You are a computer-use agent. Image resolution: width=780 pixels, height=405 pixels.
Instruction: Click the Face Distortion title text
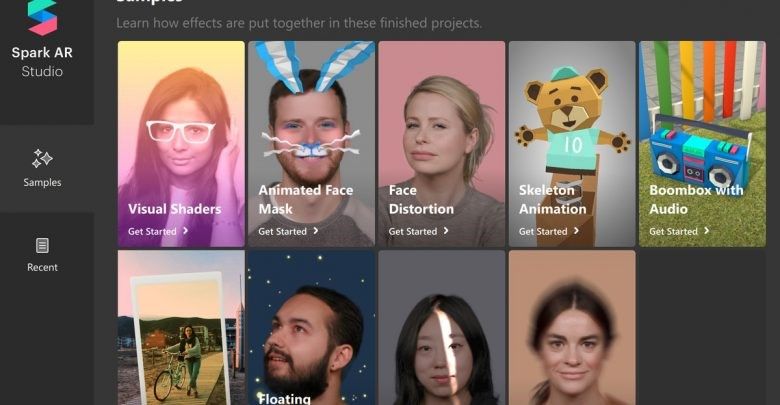421,200
